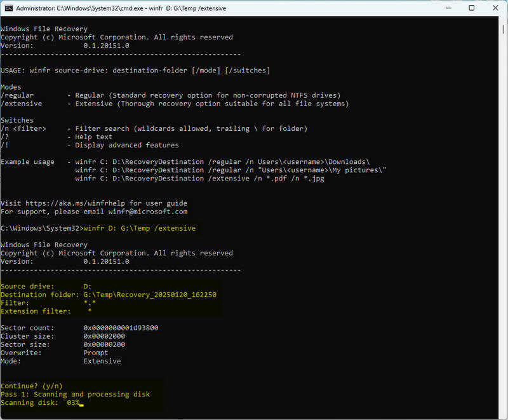Image resolution: width=508 pixels, height=420 pixels.
Task: Click the USAGE line with source-drive syntax
Action: (x=135, y=71)
